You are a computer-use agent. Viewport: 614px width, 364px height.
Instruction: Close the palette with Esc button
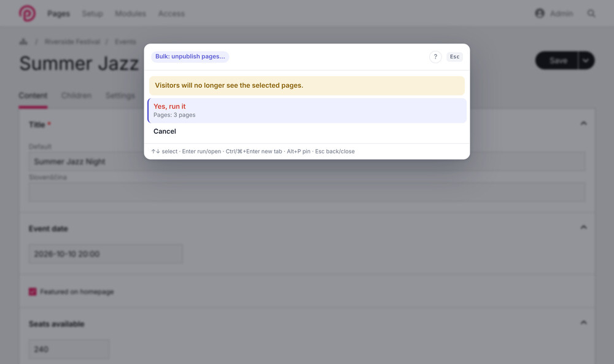point(454,56)
